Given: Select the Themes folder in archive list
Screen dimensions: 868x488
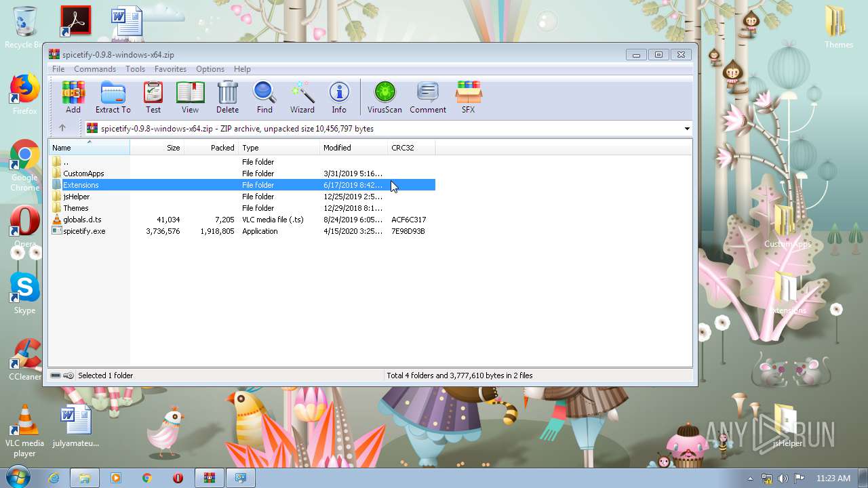Looking at the screenshot, I should [x=242, y=208].
